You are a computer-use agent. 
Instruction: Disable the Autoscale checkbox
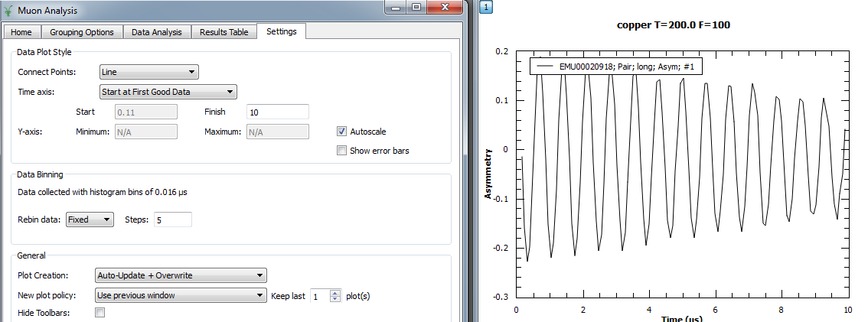click(x=342, y=132)
